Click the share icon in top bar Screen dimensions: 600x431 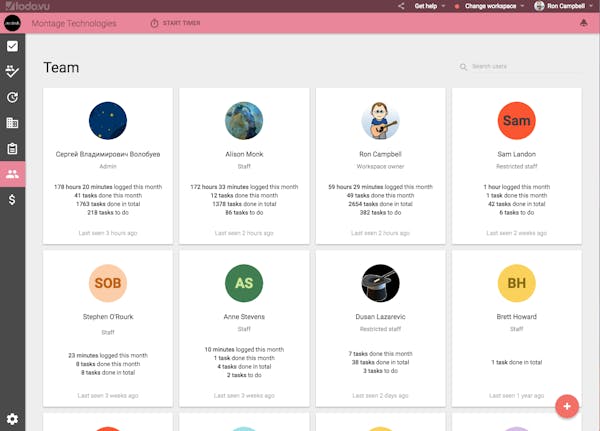[401, 6]
